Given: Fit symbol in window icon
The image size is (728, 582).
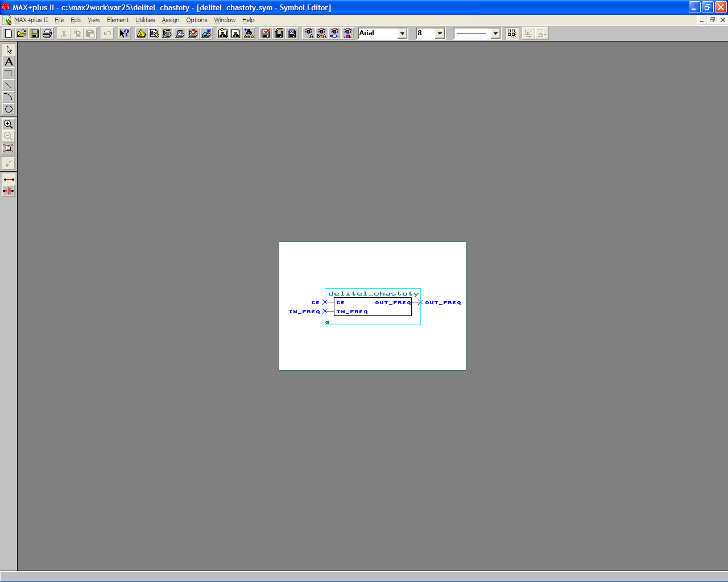Looking at the screenshot, I should click(x=9, y=148).
